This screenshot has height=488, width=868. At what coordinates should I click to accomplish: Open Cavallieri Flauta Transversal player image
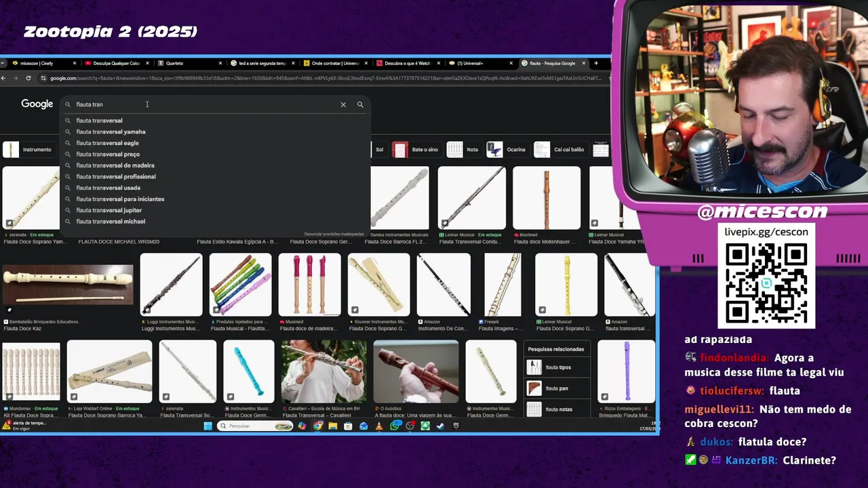323,371
